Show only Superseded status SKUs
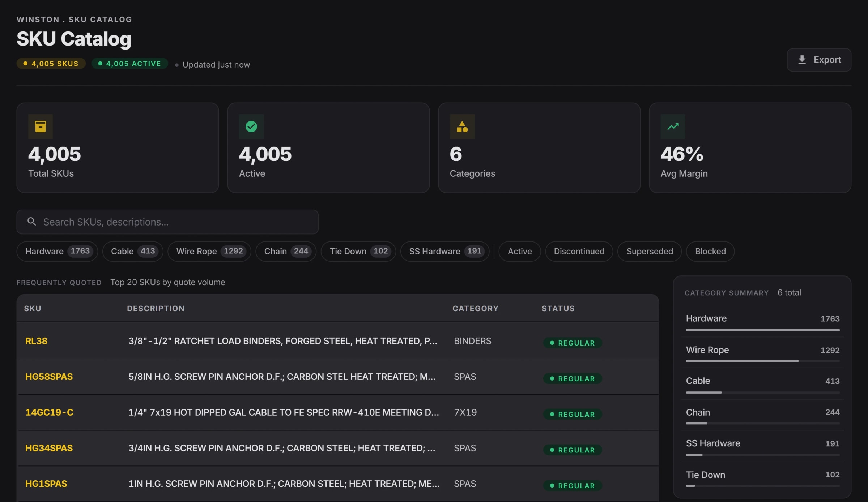This screenshot has height=502, width=868. (650, 251)
